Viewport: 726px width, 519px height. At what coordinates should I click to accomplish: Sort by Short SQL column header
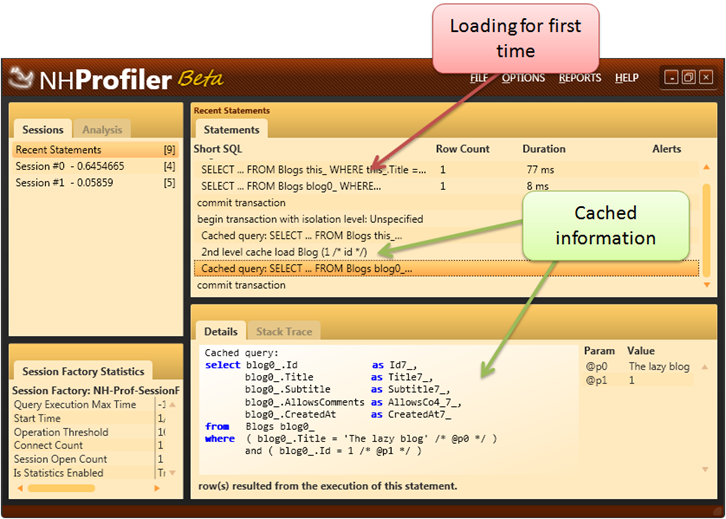(218, 149)
